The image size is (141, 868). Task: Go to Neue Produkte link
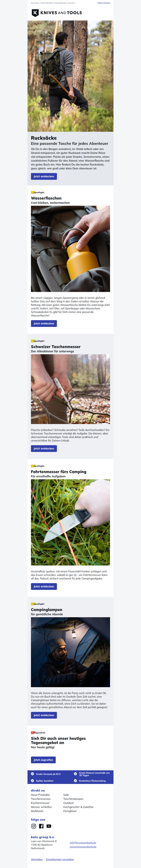pyautogui.click(x=40, y=795)
